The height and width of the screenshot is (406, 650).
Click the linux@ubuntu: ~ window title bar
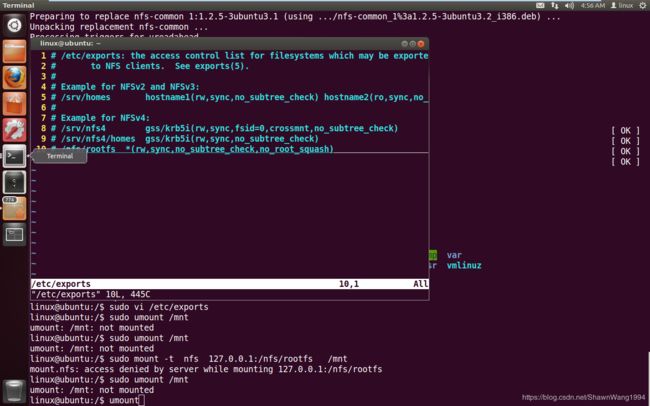229,44
